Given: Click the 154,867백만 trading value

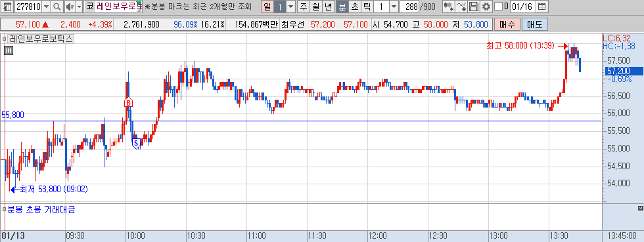Looking at the screenshot, I should point(256,25).
